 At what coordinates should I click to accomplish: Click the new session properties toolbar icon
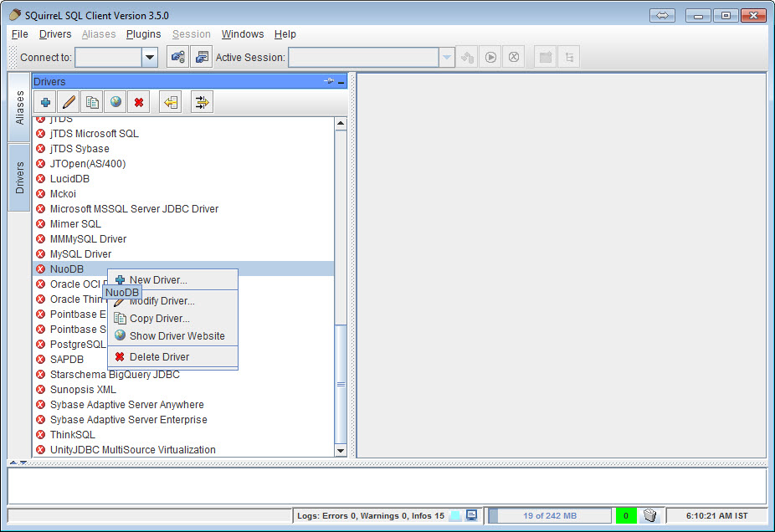tap(201, 58)
